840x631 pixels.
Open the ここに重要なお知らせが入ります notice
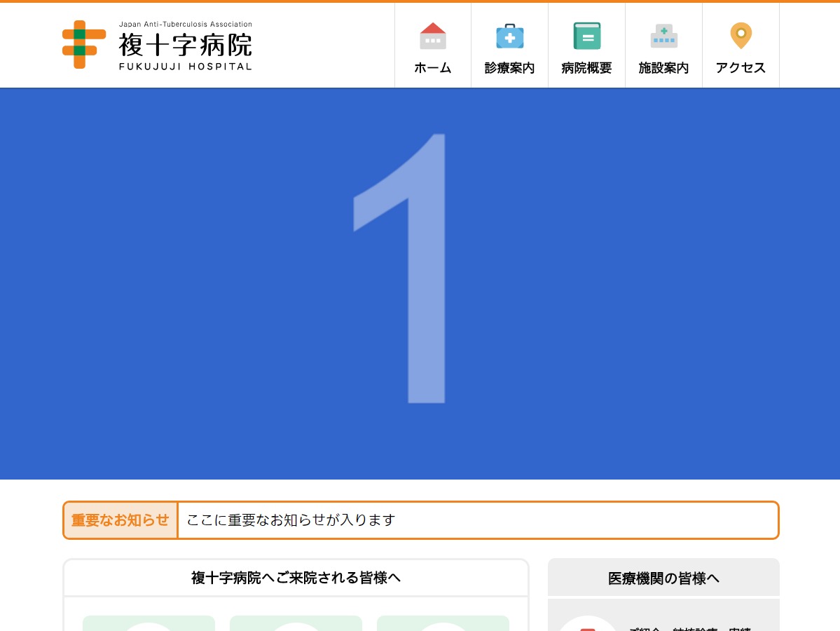point(291,520)
